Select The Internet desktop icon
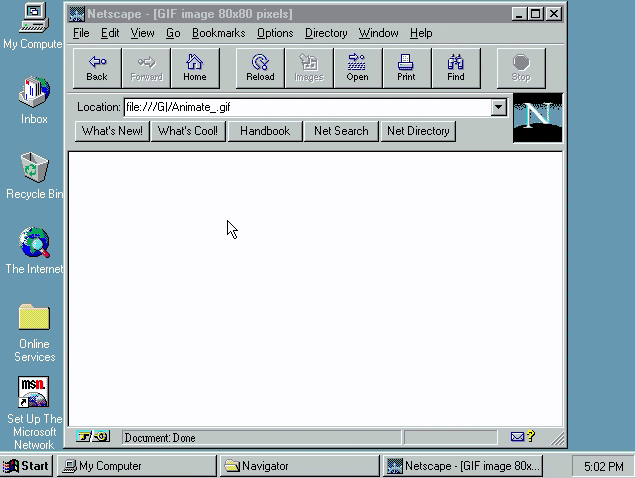The image size is (635, 478). click(34, 250)
